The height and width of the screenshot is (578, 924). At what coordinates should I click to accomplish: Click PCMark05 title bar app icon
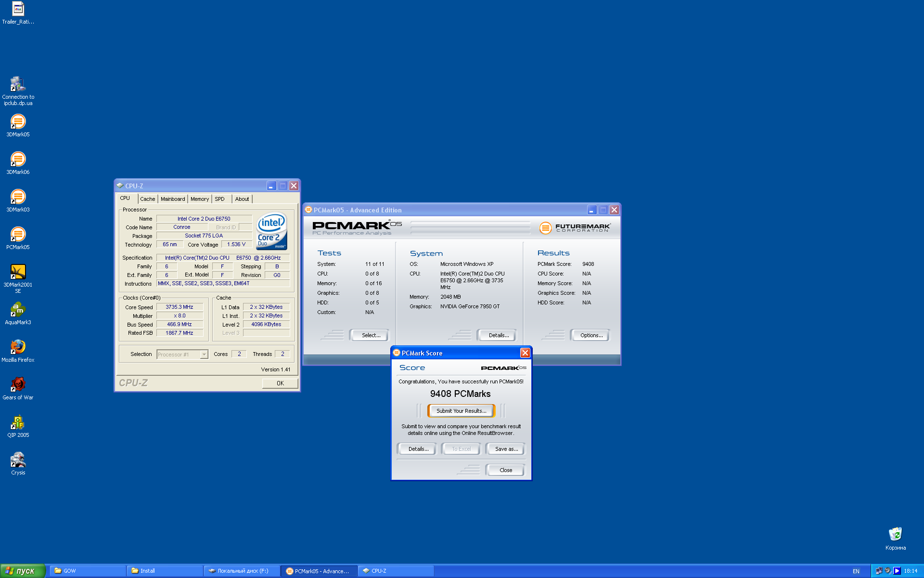click(308, 210)
